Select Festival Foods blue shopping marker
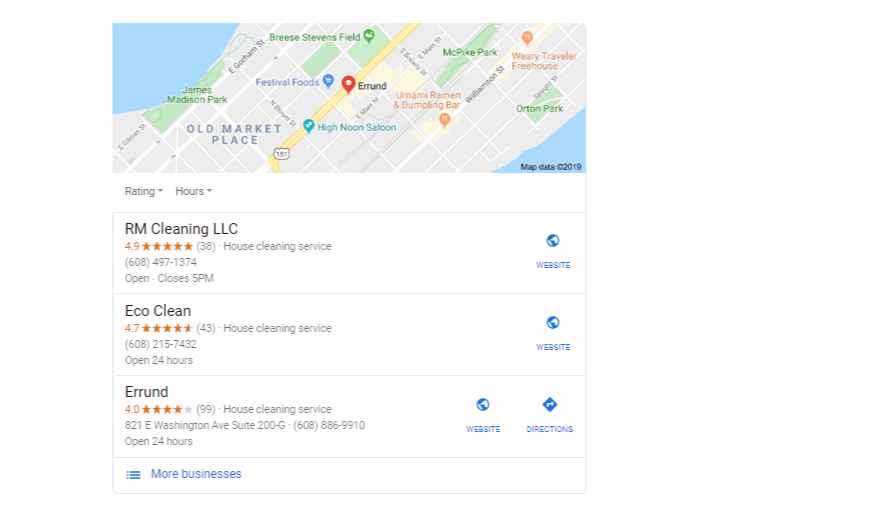The image size is (870, 513). [328, 81]
